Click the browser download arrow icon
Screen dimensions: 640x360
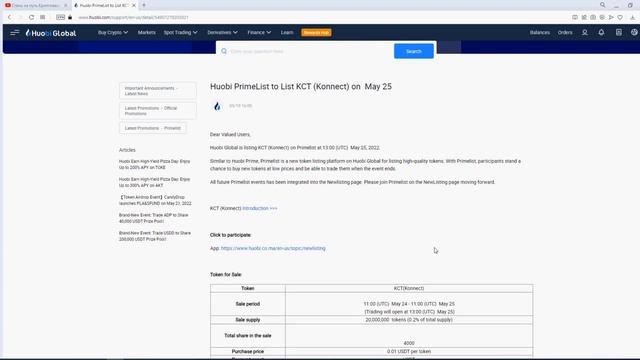[x=632, y=17]
